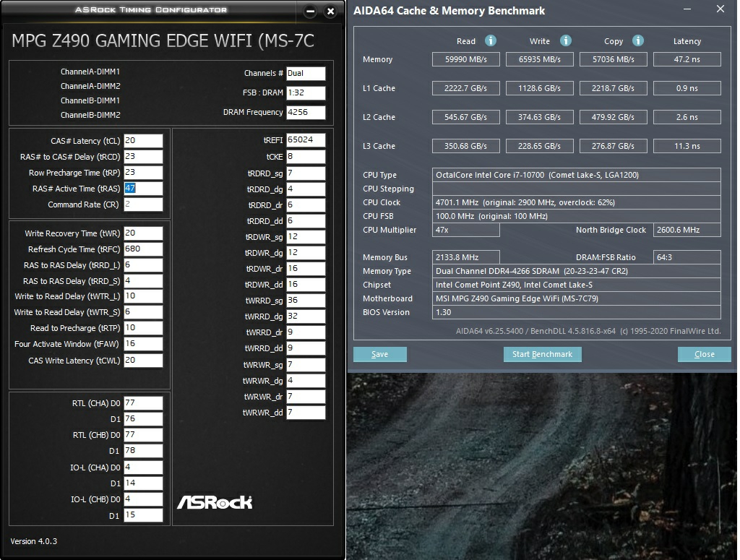Image resolution: width=740 pixels, height=560 pixels.
Task: Click the tRDRD_sg value field
Action: coord(306,173)
